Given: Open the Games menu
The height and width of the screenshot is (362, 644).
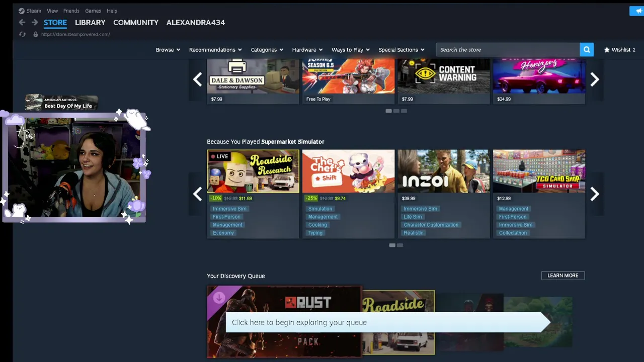Looking at the screenshot, I should (x=93, y=11).
